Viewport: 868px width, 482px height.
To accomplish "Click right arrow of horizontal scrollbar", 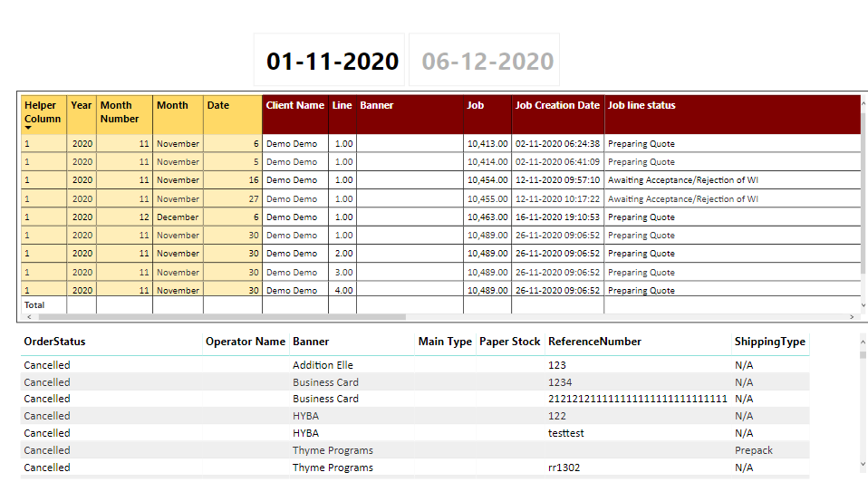I will [852, 317].
